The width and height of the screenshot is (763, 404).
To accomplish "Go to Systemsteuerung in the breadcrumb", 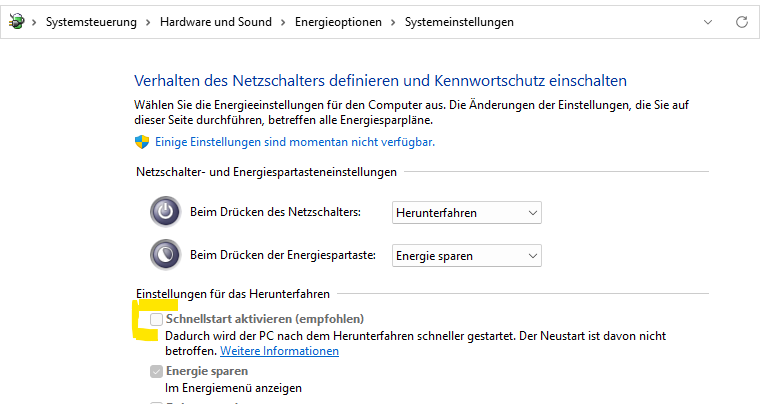I will click(91, 22).
